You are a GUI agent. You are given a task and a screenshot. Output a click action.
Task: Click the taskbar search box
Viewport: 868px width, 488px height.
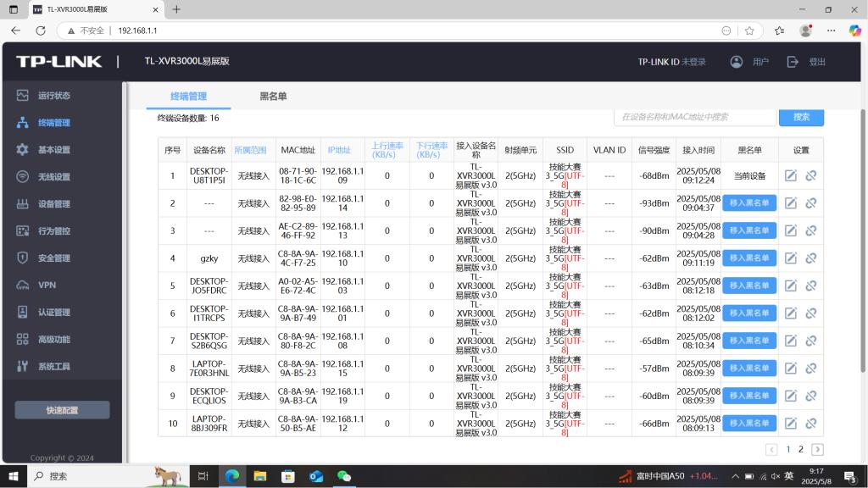(x=108, y=476)
